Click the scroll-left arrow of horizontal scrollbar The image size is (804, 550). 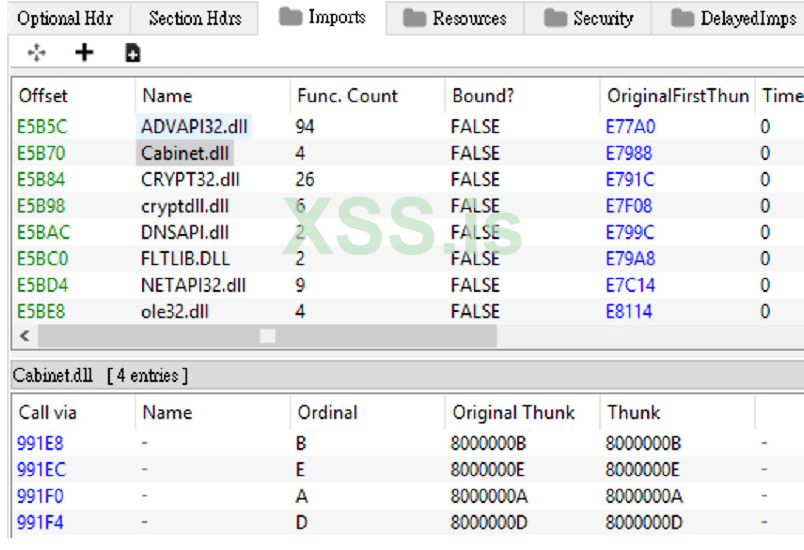coord(25,336)
